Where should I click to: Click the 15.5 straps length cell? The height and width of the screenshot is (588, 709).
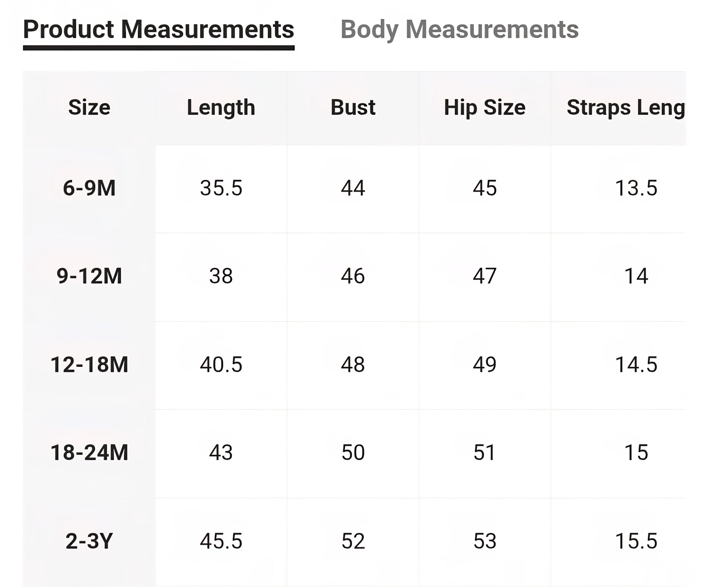(636, 541)
